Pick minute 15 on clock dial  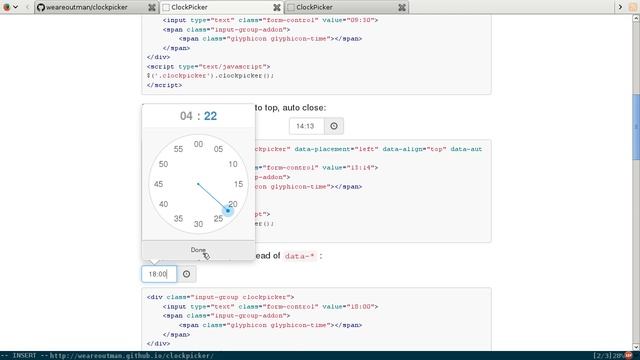tap(238, 184)
